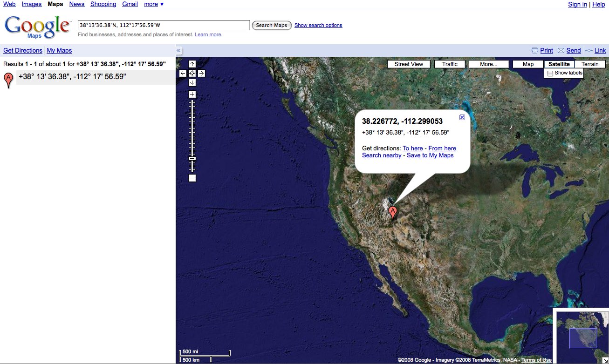The height and width of the screenshot is (364, 609).
Task: Enable the Show labels checkbox
Action: pos(550,74)
